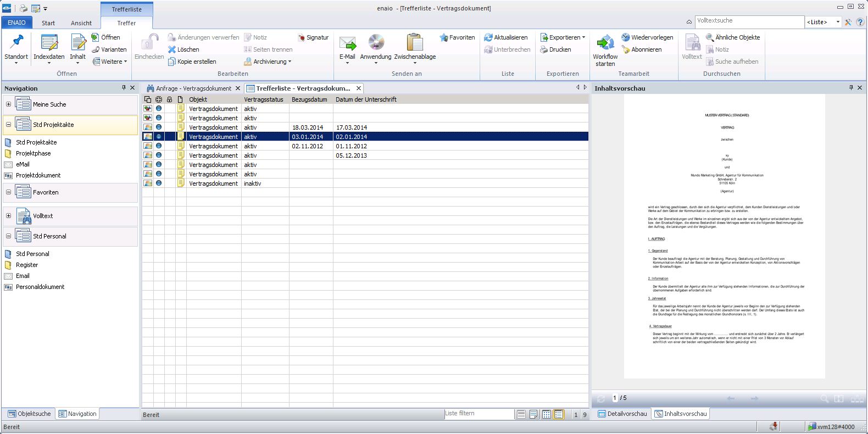Select Projektdokument in navigation
Viewport: 868px width, 434px height.
point(38,175)
